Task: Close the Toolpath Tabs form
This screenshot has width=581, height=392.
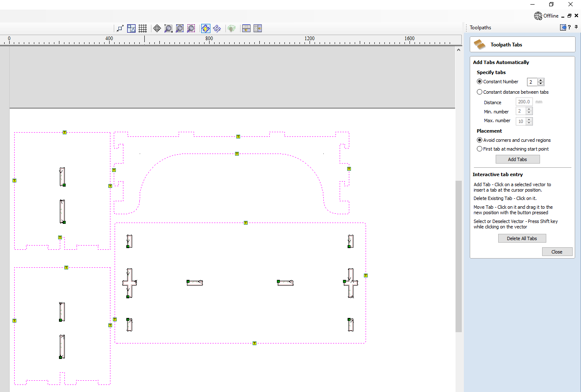Action: [557, 252]
